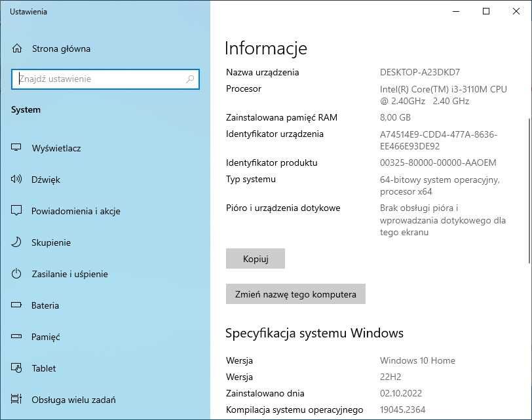Click the Pamięć storage drive icon
The height and width of the screenshot is (420, 532).
click(x=16, y=337)
